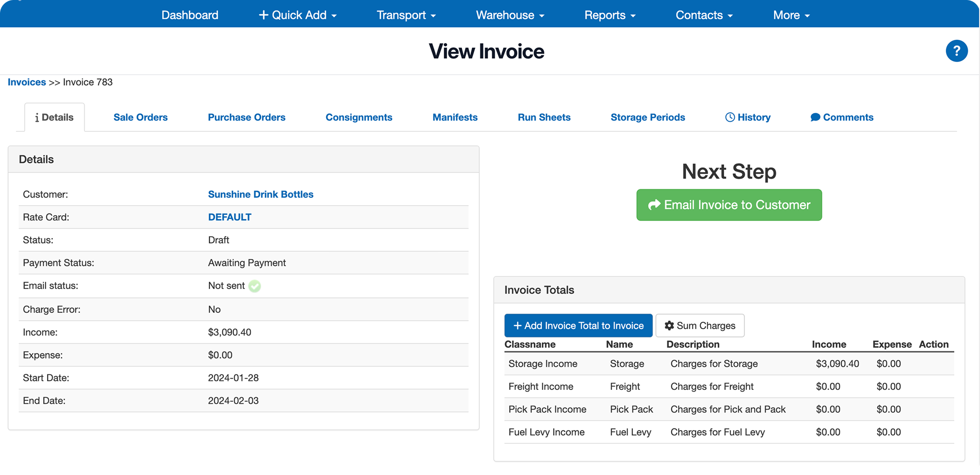Click the arrow icon inside Email Invoice button
The width and height of the screenshot is (980, 475).
(x=654, y=205)
